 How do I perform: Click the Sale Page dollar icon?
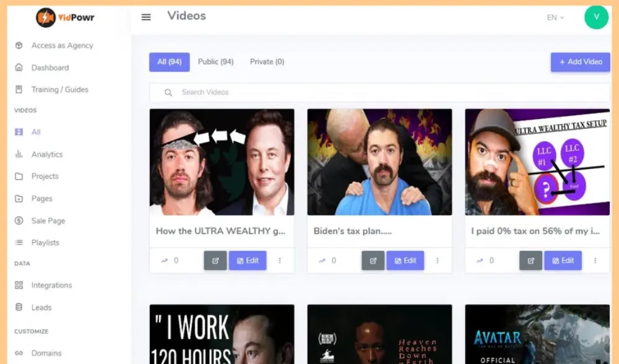[19, 220]
